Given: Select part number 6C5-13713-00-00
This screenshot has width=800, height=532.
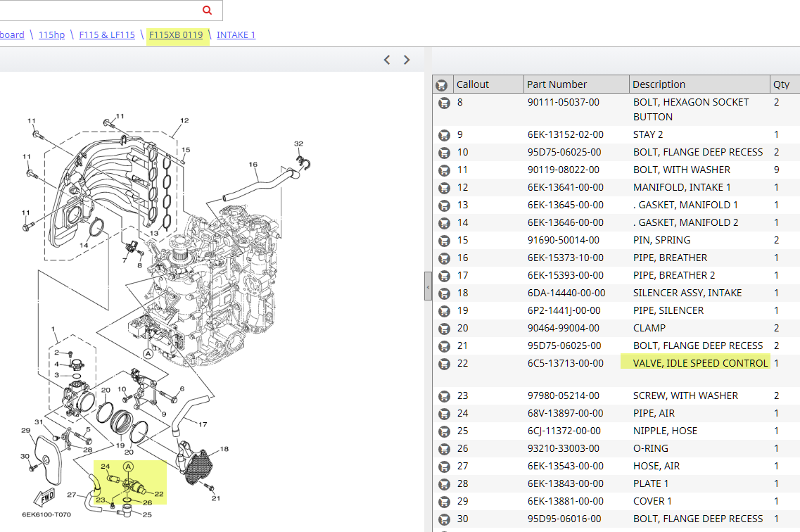Looking at the screenshot, I should point(565,363).
